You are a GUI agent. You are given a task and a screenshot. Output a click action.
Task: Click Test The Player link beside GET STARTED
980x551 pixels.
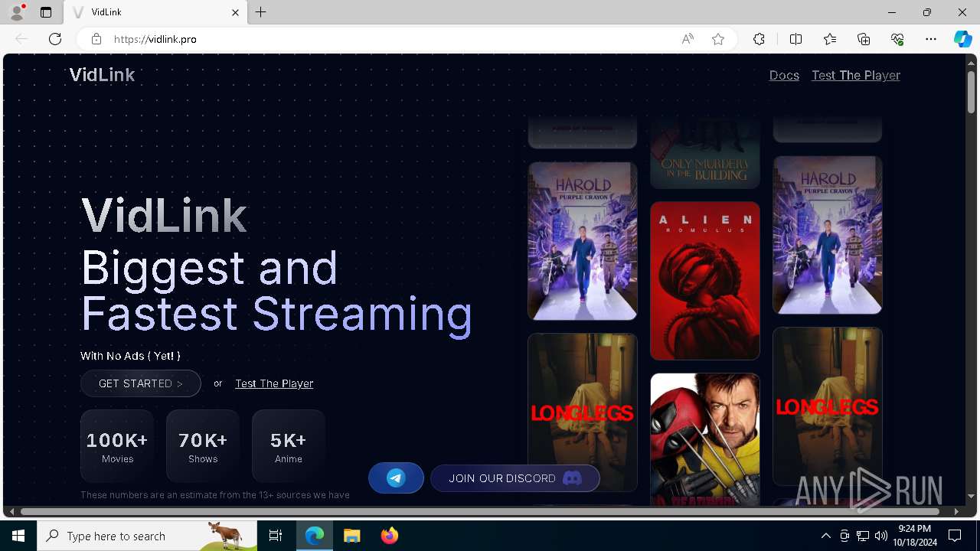[x=274, y=383]
